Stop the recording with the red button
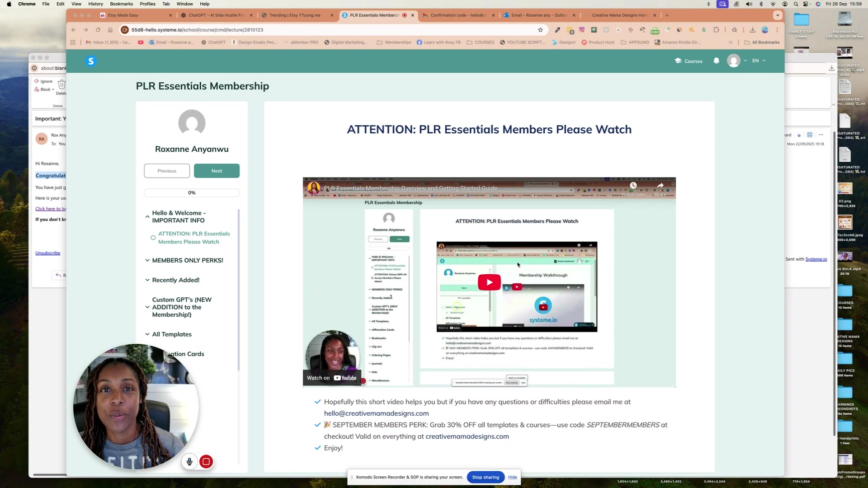This screenshot has width=868, height=488. click(206, 462)
